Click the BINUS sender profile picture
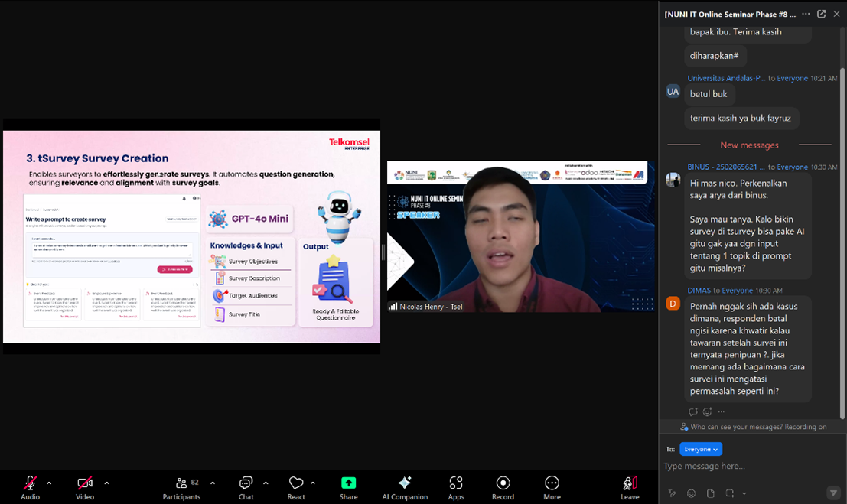 [673, 180]
